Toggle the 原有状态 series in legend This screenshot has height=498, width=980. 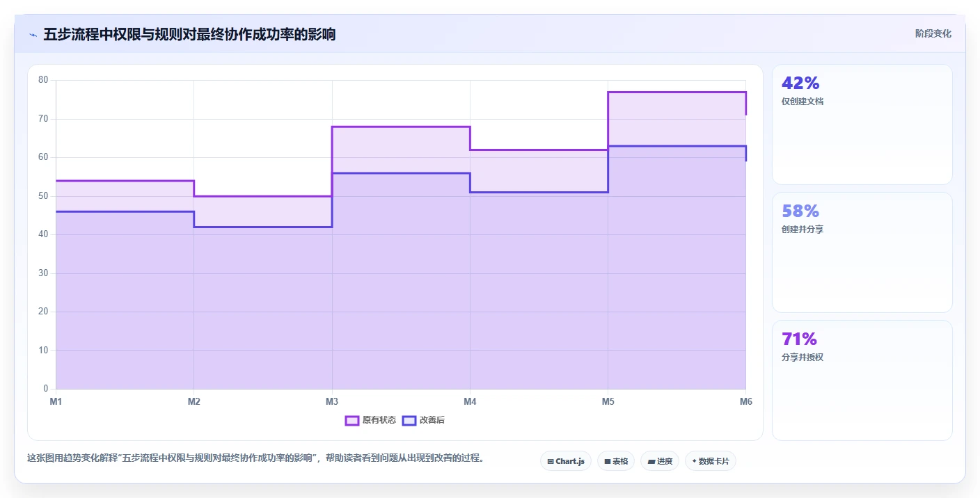coord(370,420)
